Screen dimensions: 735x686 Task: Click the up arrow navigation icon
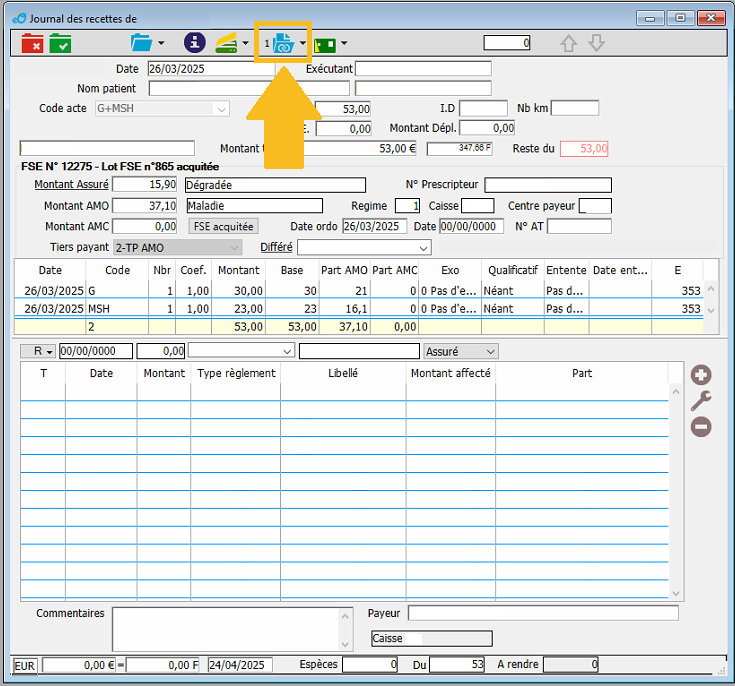point(568,43)
